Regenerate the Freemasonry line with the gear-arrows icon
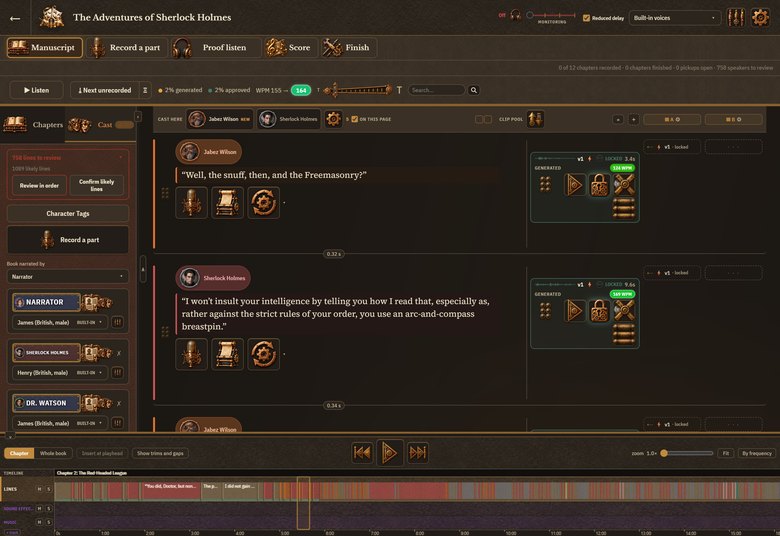780x536 pixels. (263, 203)
